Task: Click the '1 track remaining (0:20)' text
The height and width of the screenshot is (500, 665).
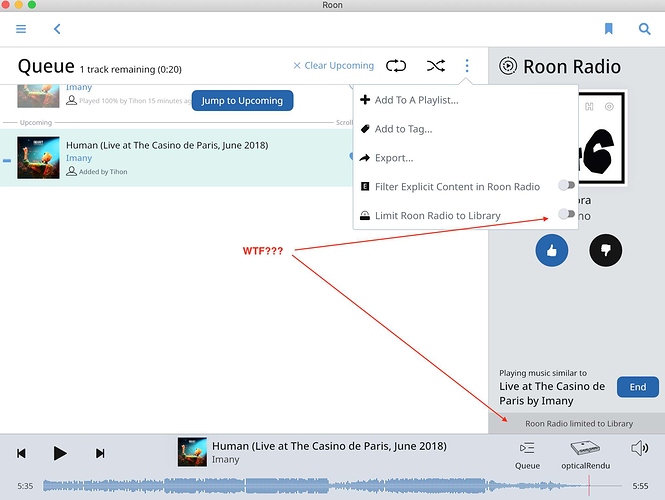Action: [131, 69]
